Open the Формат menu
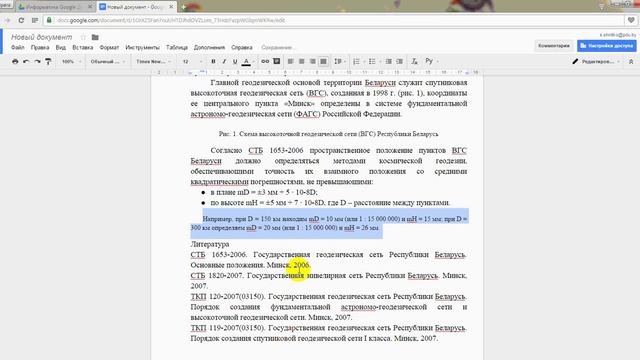This screenshot has height=360, width=640. (x=109, y=48)
